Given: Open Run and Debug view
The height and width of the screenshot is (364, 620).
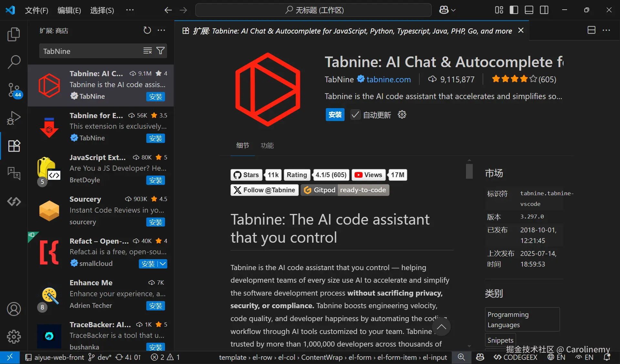Looking at the screenshot, I should click(x=14, y=118).
